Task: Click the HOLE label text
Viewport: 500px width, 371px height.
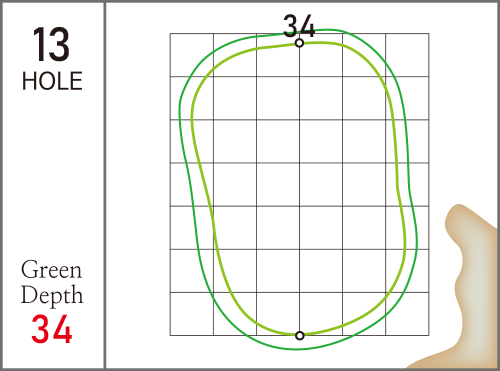Action: tap(52, 81)
